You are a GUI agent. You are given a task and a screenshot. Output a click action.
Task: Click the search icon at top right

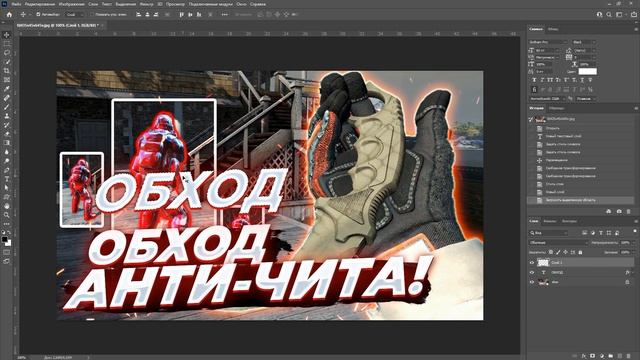tap(609, 14)
